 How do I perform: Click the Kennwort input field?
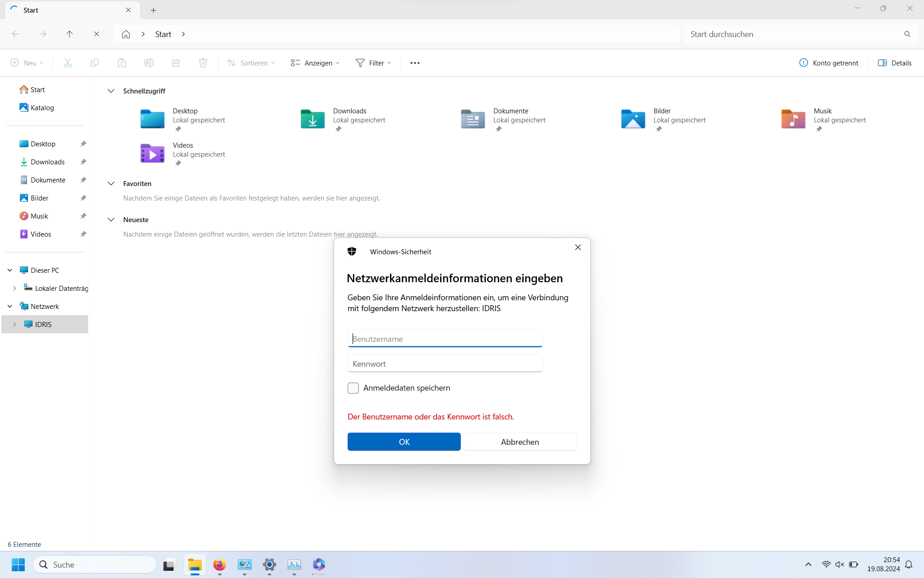coord(445,364)
